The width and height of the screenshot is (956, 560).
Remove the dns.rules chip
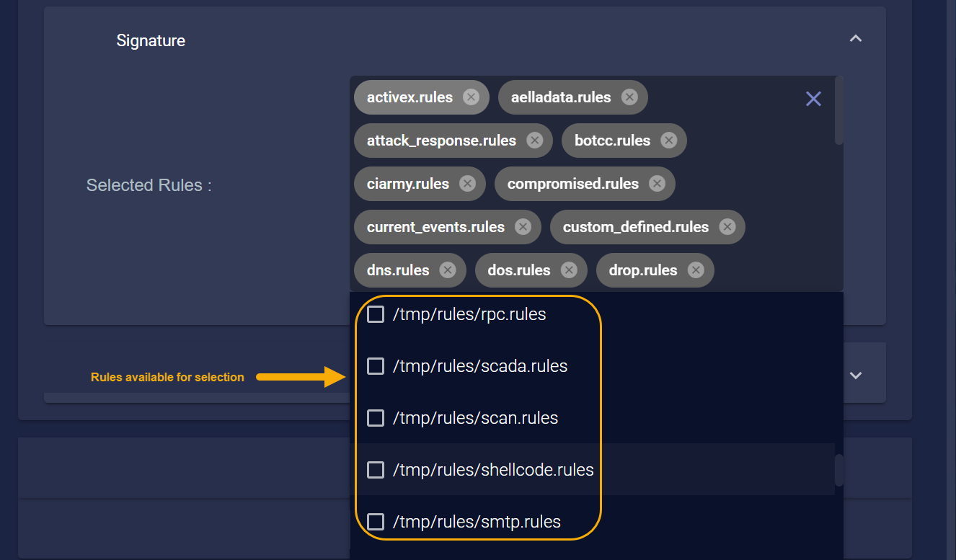coord(448,270)
